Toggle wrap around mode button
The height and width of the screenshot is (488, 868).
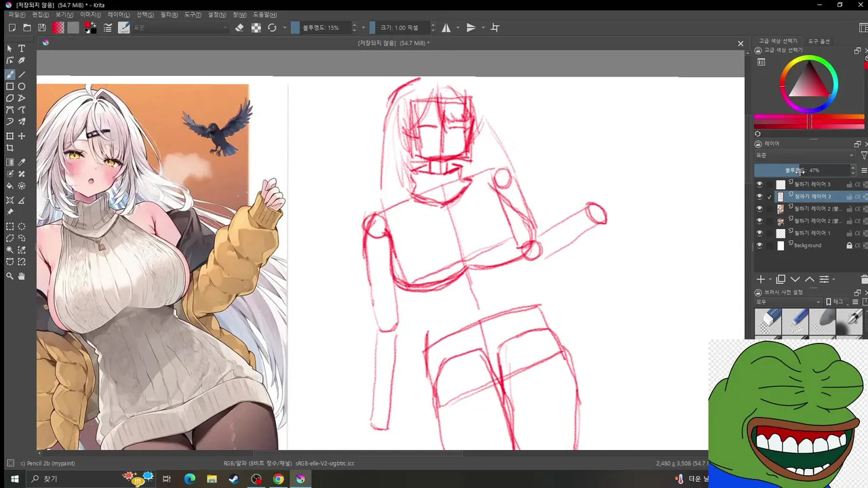[495, 28]
